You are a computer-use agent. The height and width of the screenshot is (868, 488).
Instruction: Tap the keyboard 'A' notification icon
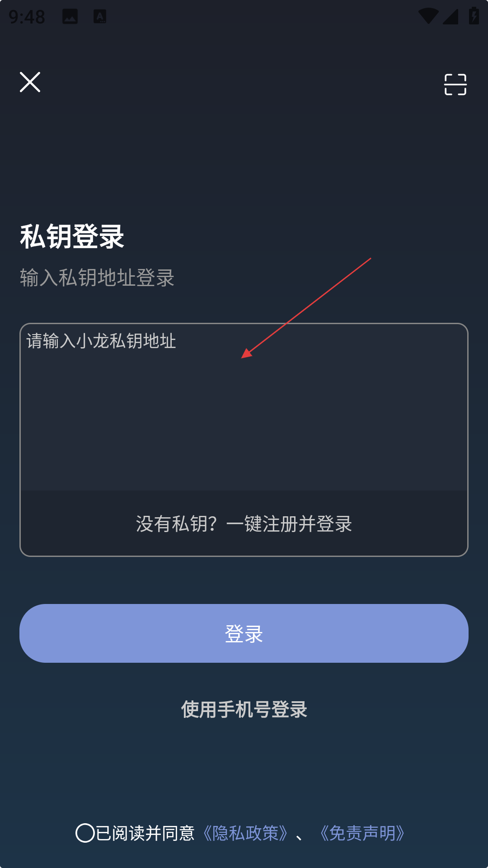(x=100, y=17)
